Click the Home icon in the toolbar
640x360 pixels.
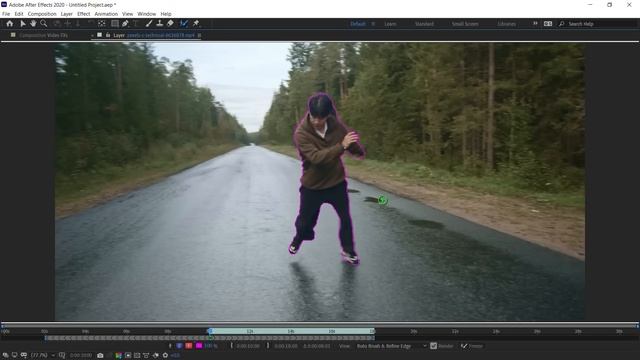(9, 24)
